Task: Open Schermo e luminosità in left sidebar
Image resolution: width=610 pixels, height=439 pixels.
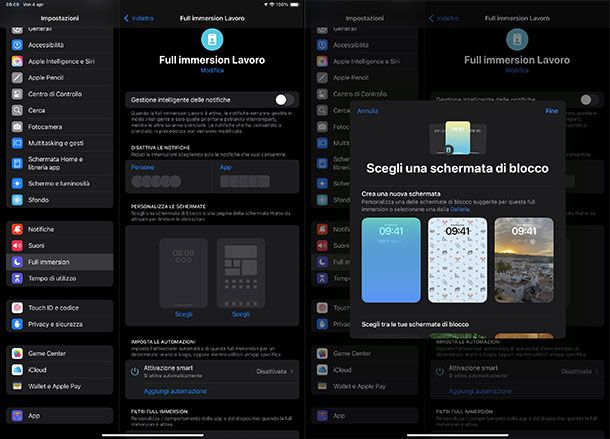Action: tap(60, 183)
